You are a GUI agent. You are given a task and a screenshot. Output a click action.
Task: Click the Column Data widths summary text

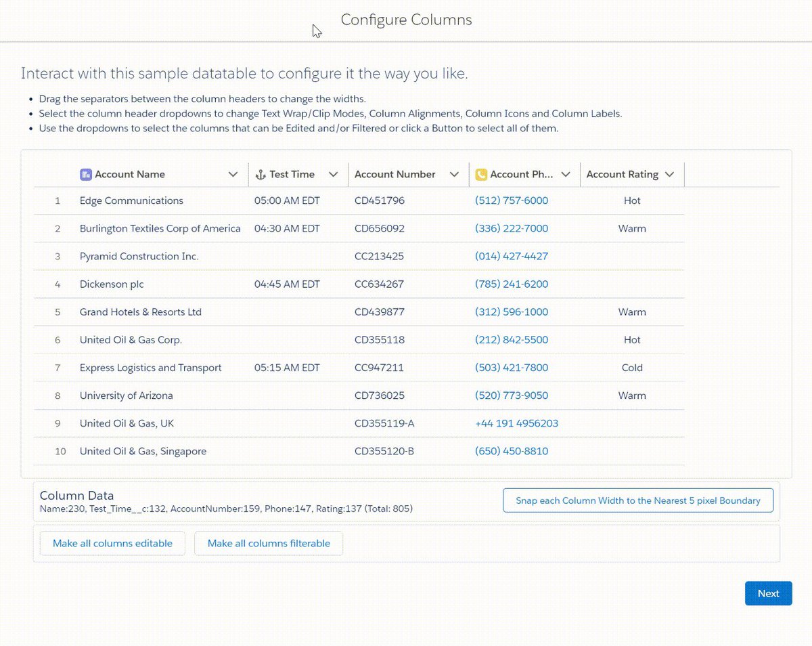tap(226, 509)
